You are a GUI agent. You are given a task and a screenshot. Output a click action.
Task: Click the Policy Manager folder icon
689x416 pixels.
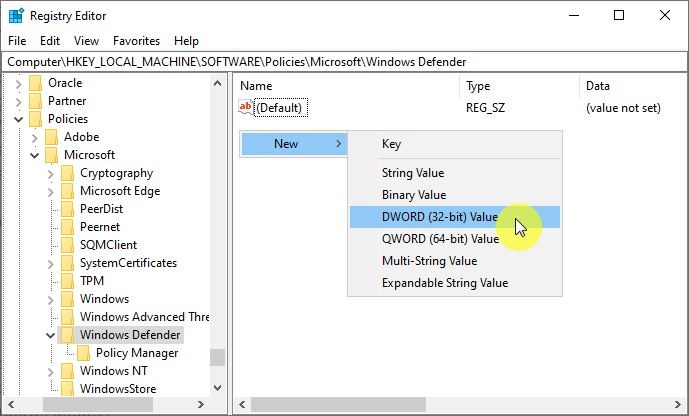[x=83, y=353]
